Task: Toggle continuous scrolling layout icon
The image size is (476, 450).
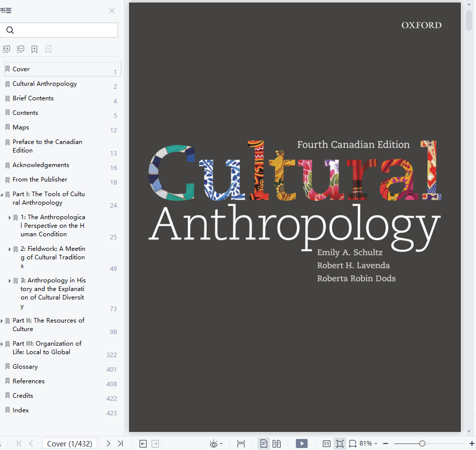Action: (241, 443)
